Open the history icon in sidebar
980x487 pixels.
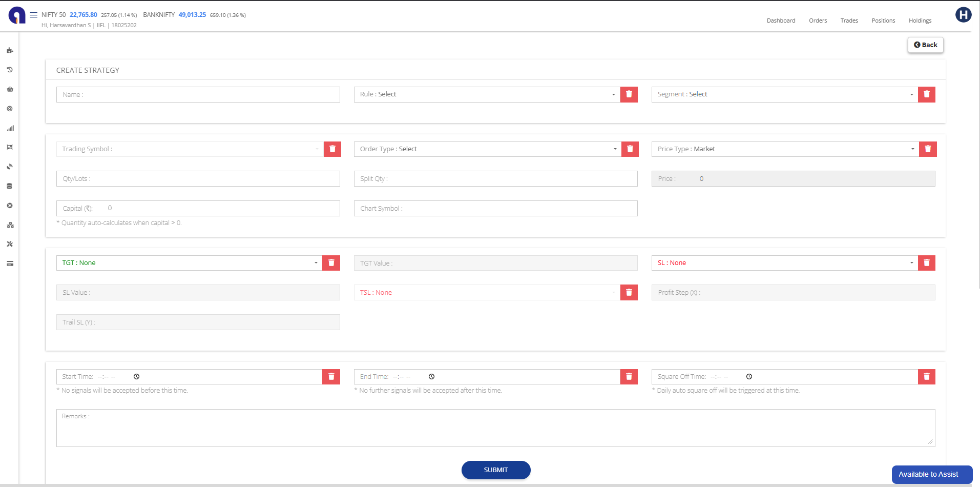click(x=10, y=70)
